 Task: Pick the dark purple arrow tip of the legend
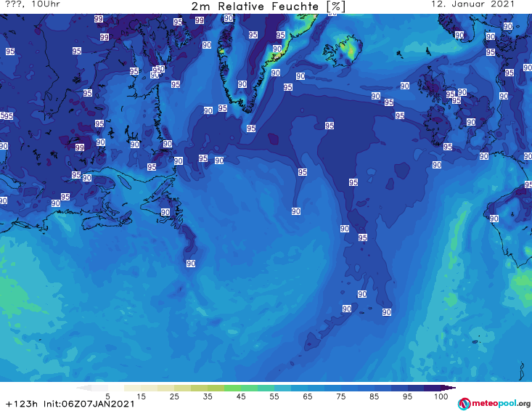[x=449, y=388]
